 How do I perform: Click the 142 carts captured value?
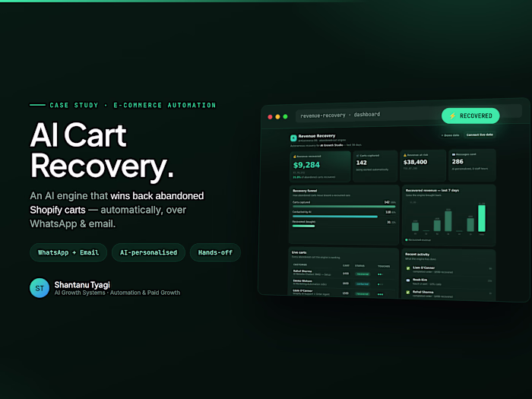pyautogui.click(x=361, y=163)
